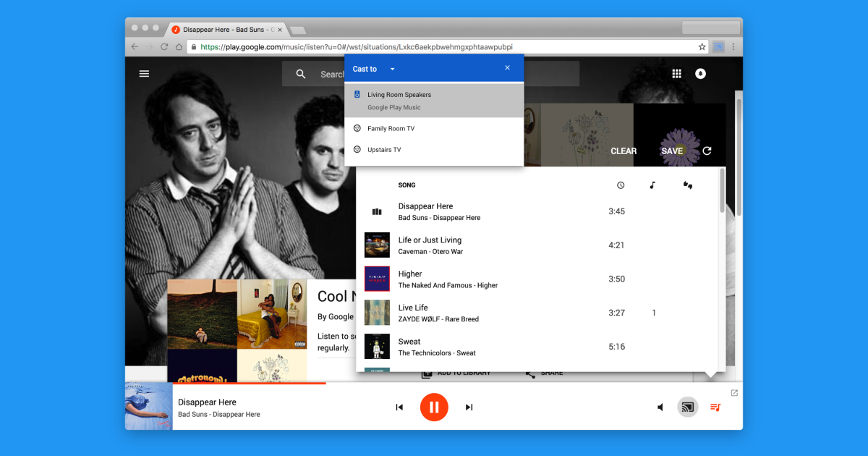Click Bad Suns - Disappear Here in player
Viewport: 868px width, 456px height.
click(x=219, y=415)
